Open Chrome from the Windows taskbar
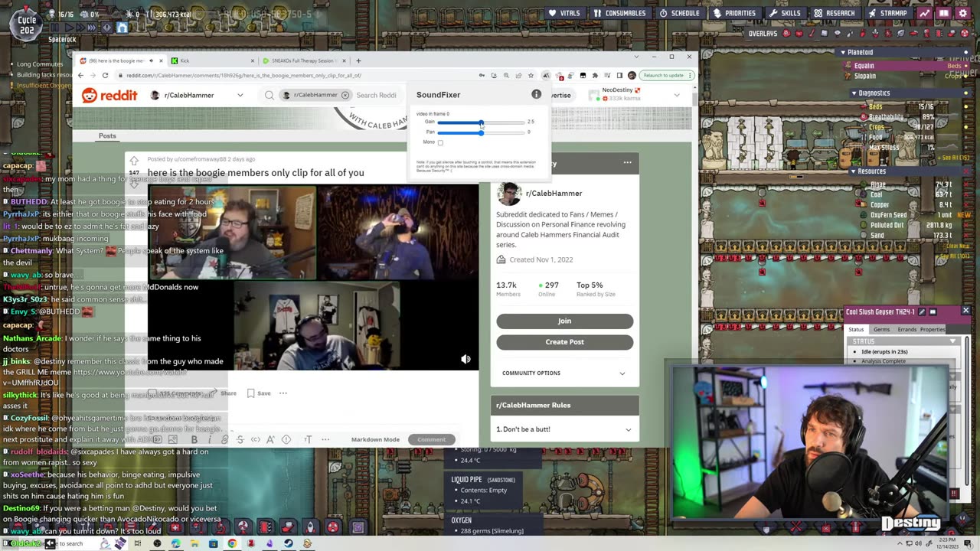 (232, 543)
